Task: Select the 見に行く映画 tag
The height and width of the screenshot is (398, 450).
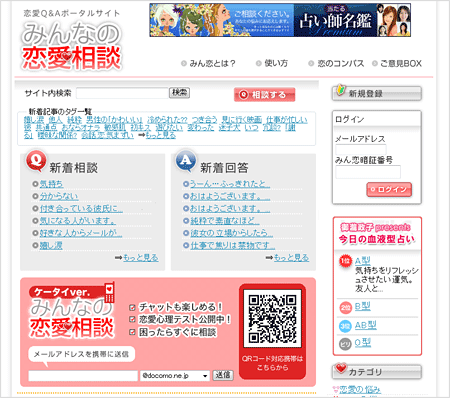Action: [242, 120]
